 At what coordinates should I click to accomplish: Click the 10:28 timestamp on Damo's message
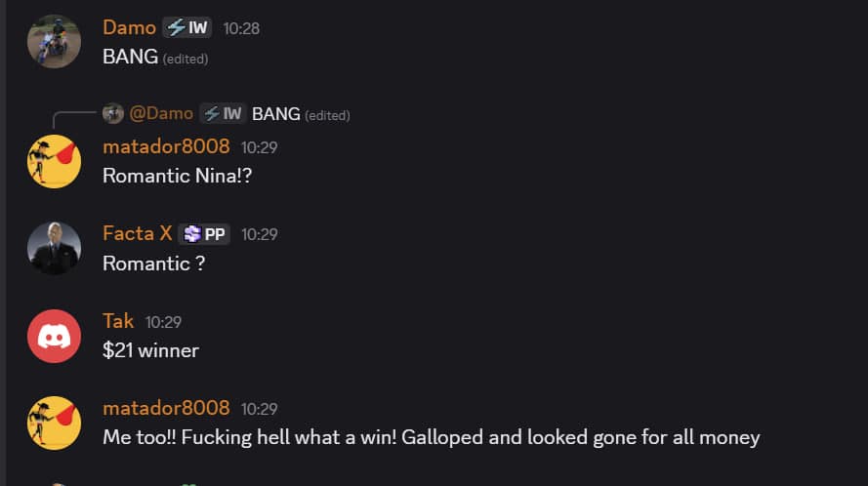[241, 28]
